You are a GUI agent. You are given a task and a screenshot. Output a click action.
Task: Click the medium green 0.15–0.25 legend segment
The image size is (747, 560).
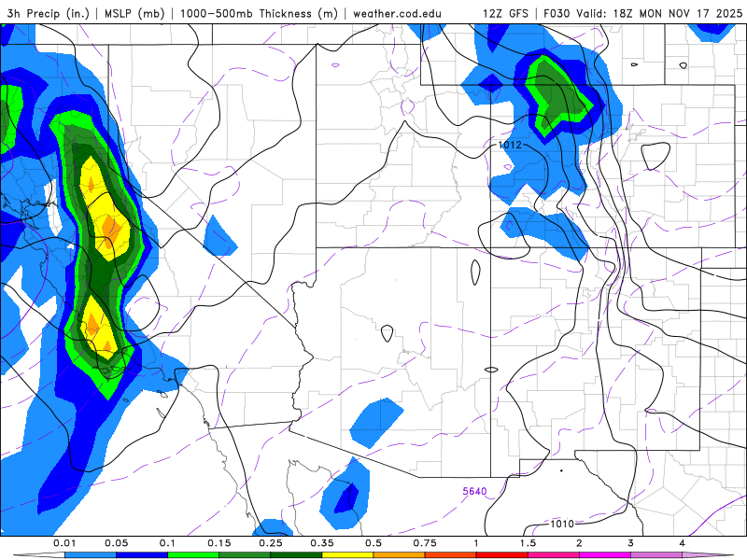[245, 555]
